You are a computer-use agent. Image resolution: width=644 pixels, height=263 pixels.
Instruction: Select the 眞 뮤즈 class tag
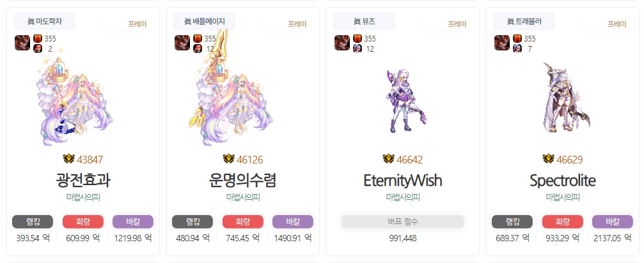pos(364,21)
